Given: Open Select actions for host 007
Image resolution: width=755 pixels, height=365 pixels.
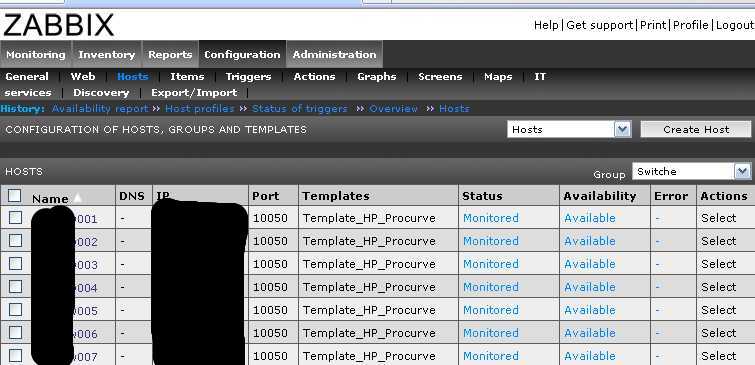Looking at the screenshot, I should click(x=718, y=356).
